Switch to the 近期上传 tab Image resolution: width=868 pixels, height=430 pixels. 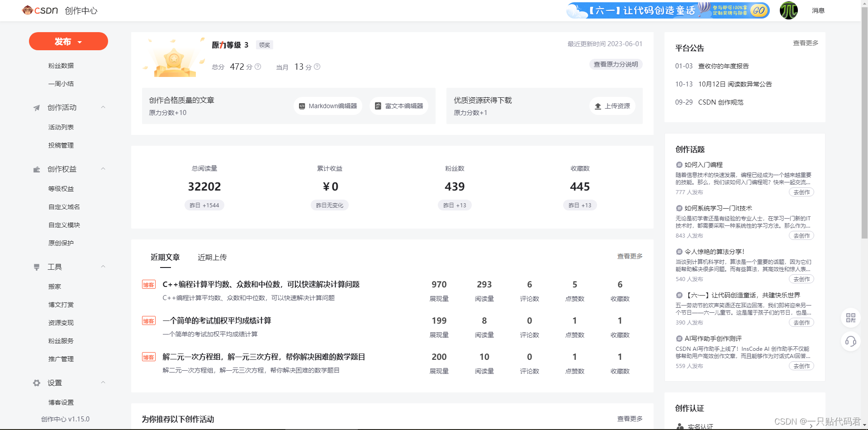212,257
